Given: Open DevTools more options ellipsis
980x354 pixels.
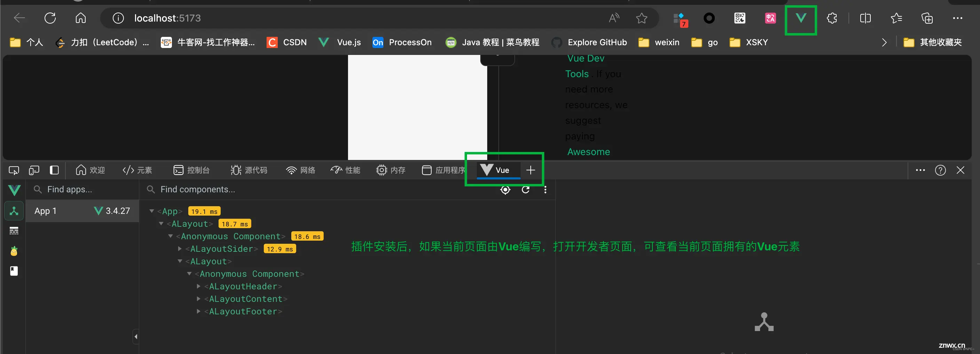Looking at the screenshot, I should click(x=920, y=170).
